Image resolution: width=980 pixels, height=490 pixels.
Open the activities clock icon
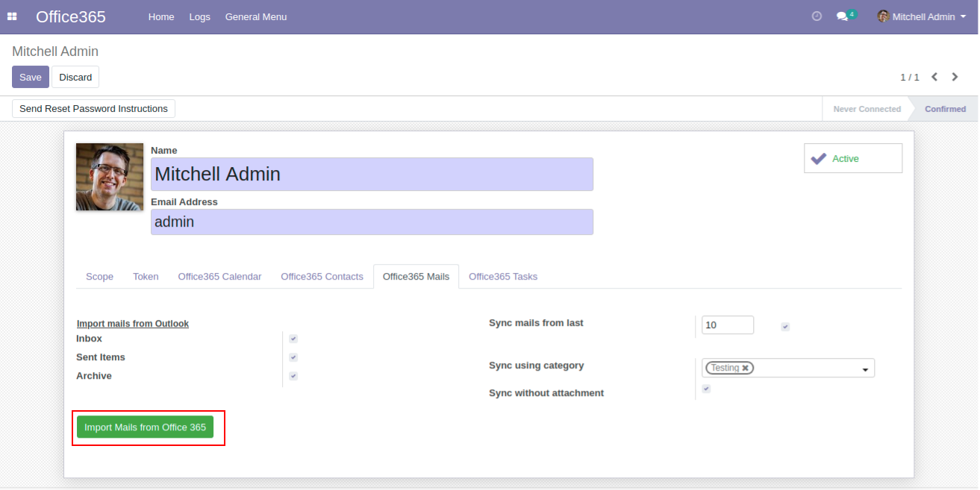pyautogui.click(x=817, y=16)
